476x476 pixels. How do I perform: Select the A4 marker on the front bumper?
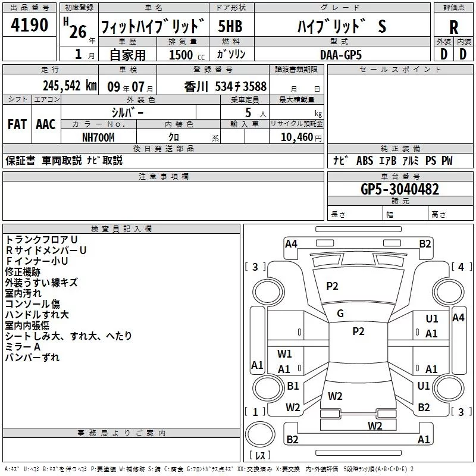point(291,243)
